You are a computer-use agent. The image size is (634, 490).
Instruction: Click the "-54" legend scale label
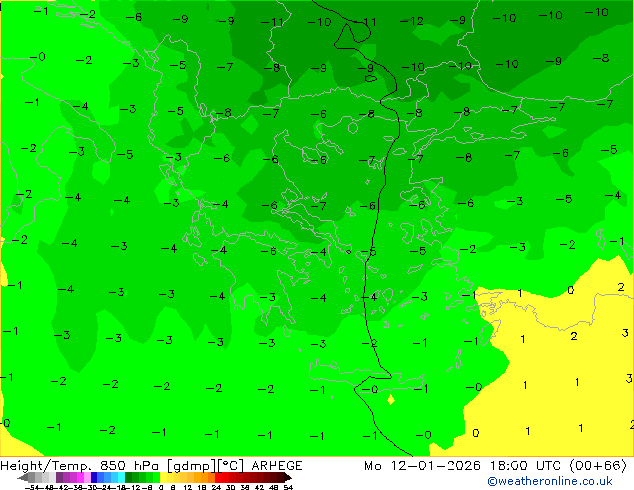point(32,488)
